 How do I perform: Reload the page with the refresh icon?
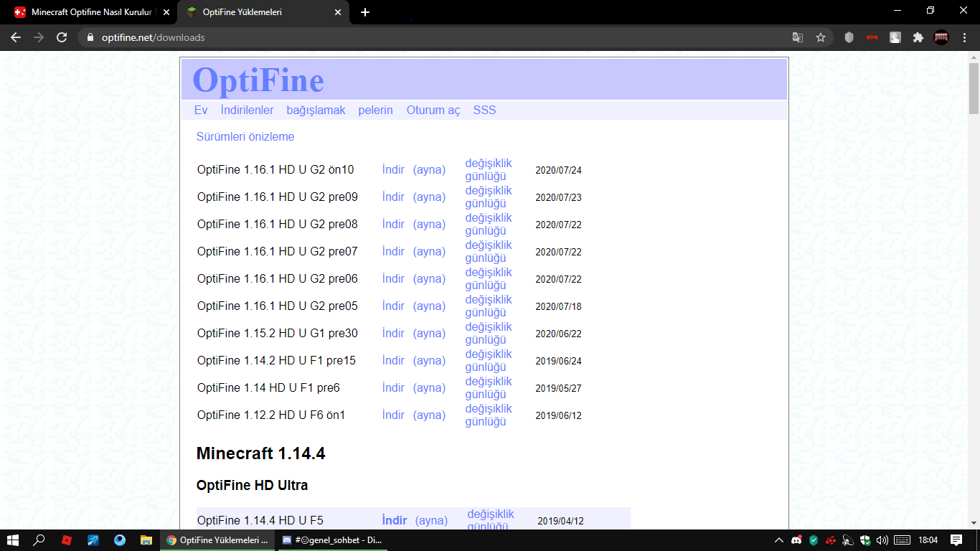pos(62,37)
